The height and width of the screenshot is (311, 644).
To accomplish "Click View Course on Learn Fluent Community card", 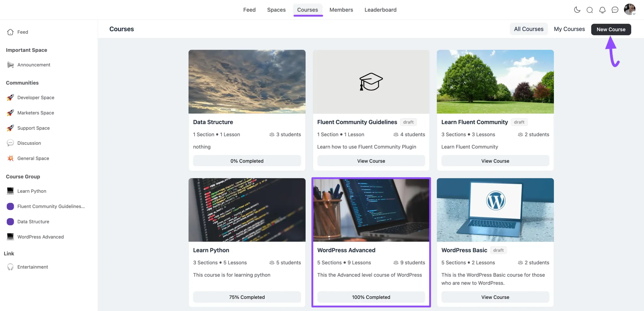I will tap(495, 161).
